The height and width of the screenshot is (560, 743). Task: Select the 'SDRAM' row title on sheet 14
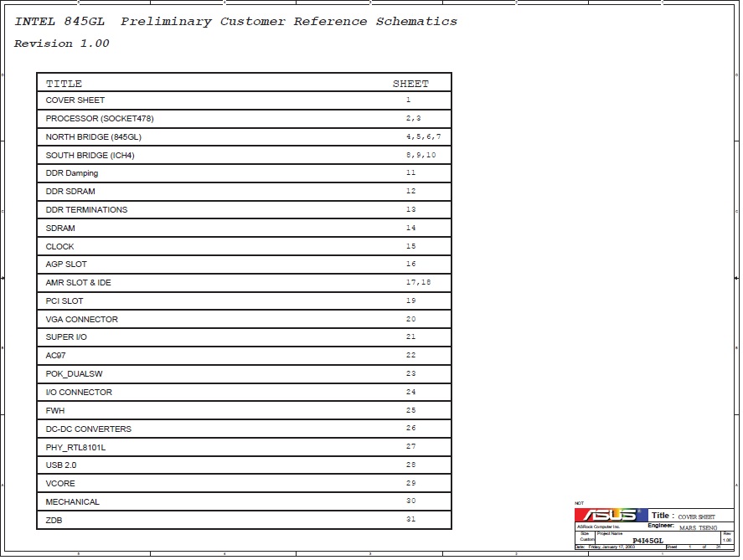[x=60, y=229]
